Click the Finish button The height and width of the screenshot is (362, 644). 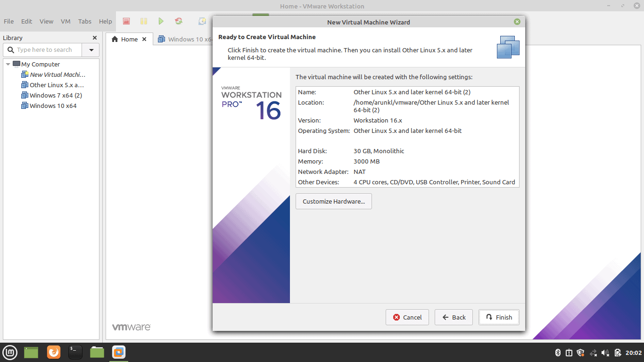[x=499, y=317]
